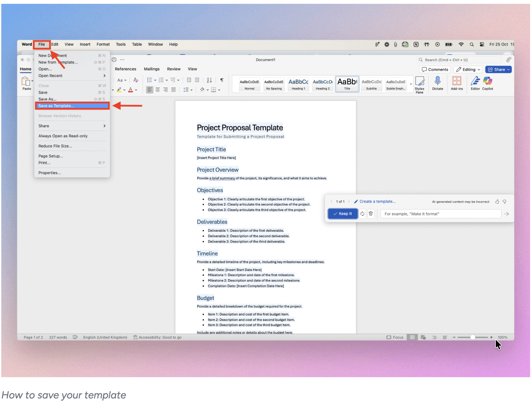Click the bulleted list icon
Image resolution: width=532 pixels, height=401 pixels.
coord(149,80)
